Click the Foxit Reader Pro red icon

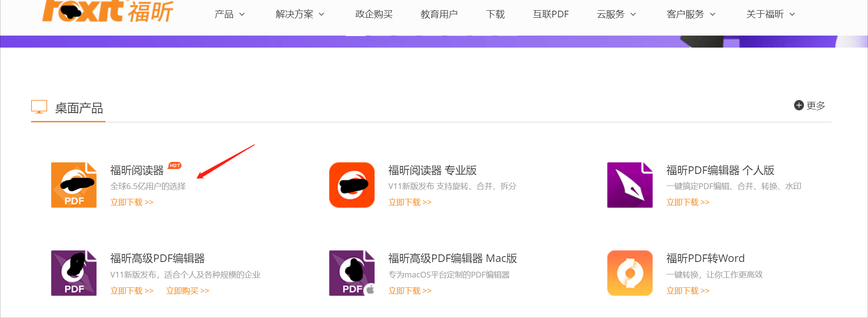coord(352,185)
